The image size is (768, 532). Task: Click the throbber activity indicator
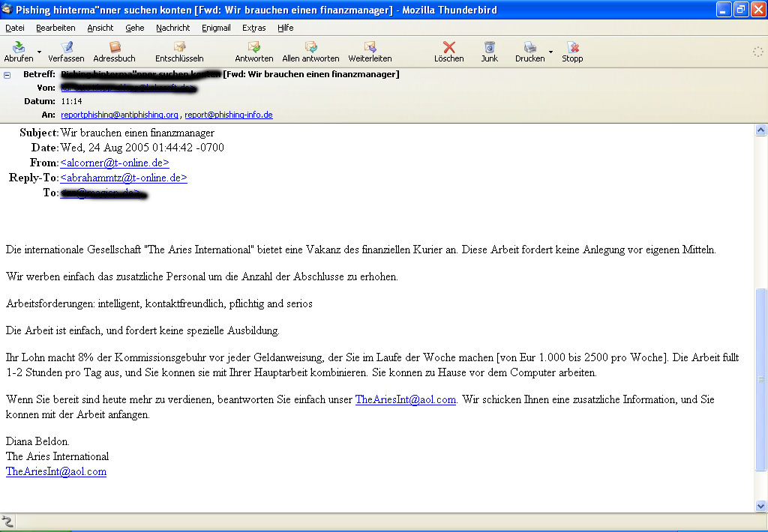[757, 52]
